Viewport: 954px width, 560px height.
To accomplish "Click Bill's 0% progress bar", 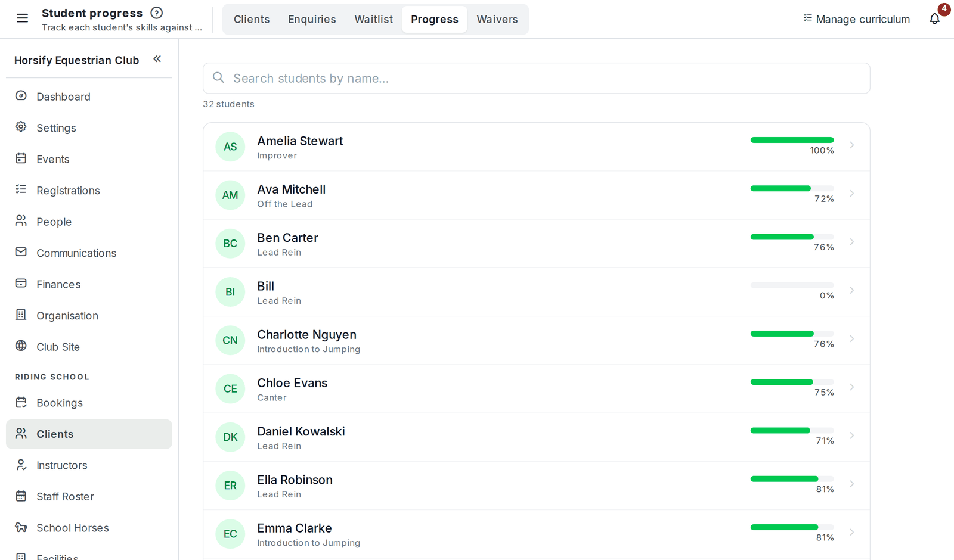I will click(792, 285).
